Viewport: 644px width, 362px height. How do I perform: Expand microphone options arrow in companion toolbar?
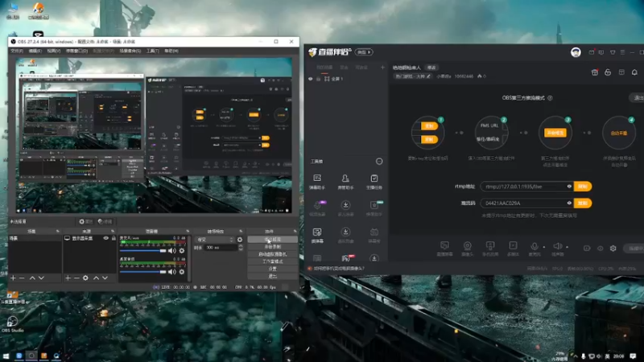(544, 247)
